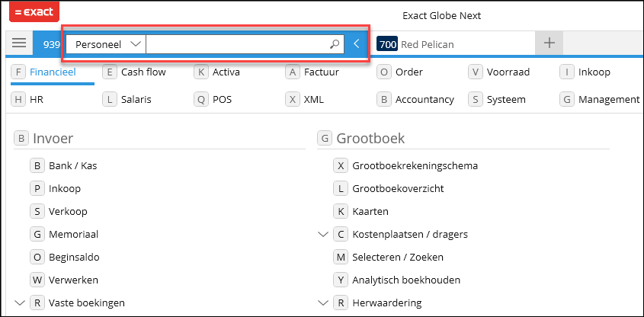This screenshot has width=644, height=317.
Task: Open the Systeem module
Action: pyautogui.click(x=506, y=100)
